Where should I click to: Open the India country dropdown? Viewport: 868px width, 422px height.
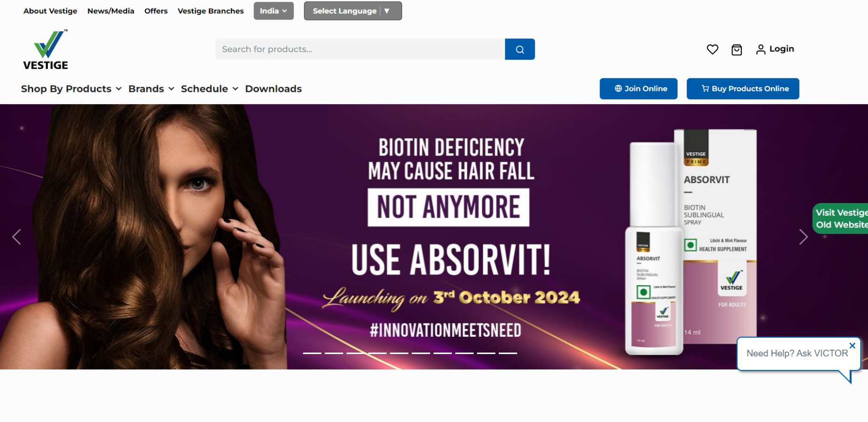click(274, 11)
